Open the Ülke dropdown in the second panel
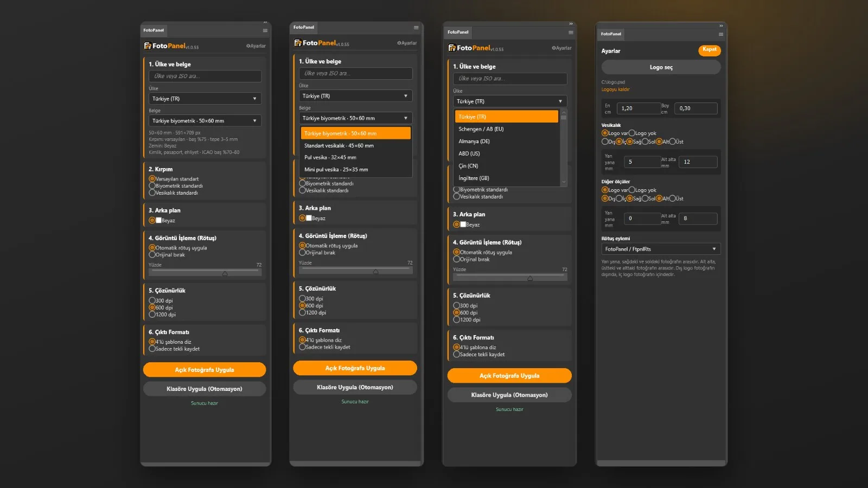 [x=355, y=96]
